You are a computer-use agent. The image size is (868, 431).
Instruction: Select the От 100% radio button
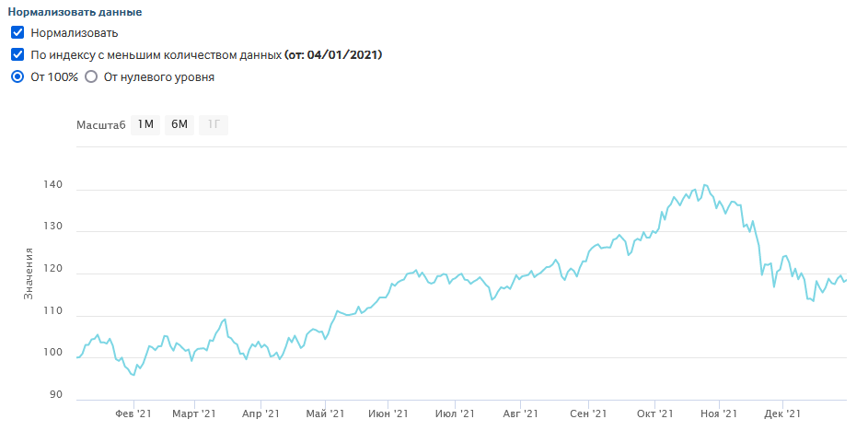tap(17, 77)
